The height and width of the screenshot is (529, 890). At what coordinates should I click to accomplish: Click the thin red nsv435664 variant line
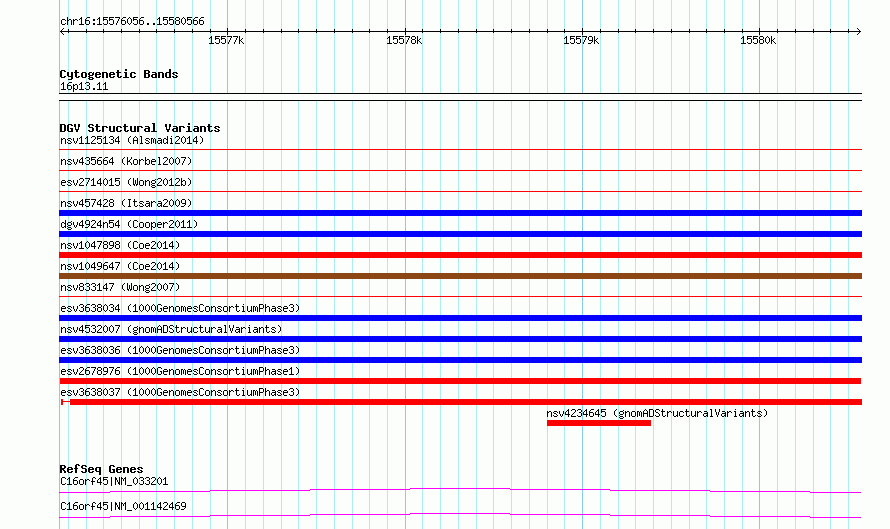click(x=460, y=171)
